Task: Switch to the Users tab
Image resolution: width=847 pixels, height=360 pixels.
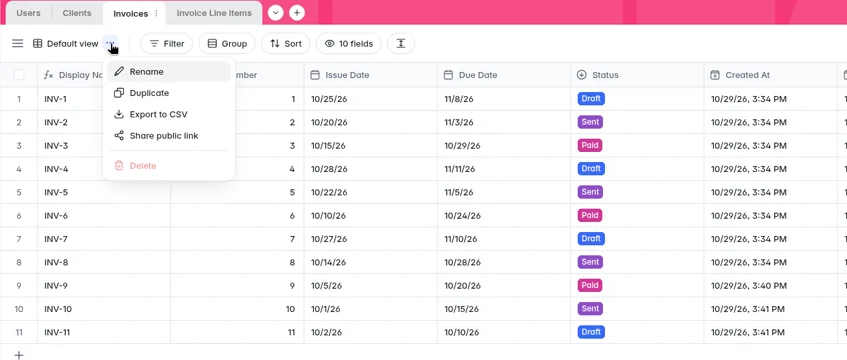Action: [x=28, y=13]
